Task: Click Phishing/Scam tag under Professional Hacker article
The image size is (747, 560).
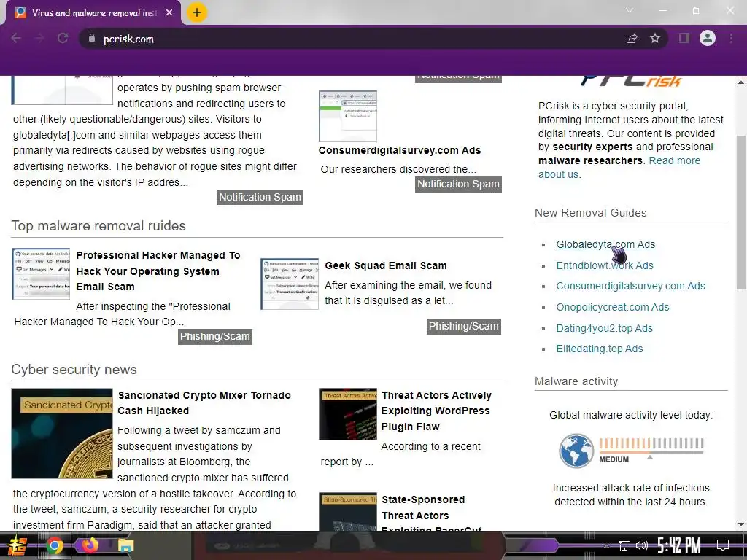Action: pyautogui.click(x=215, y=337)
